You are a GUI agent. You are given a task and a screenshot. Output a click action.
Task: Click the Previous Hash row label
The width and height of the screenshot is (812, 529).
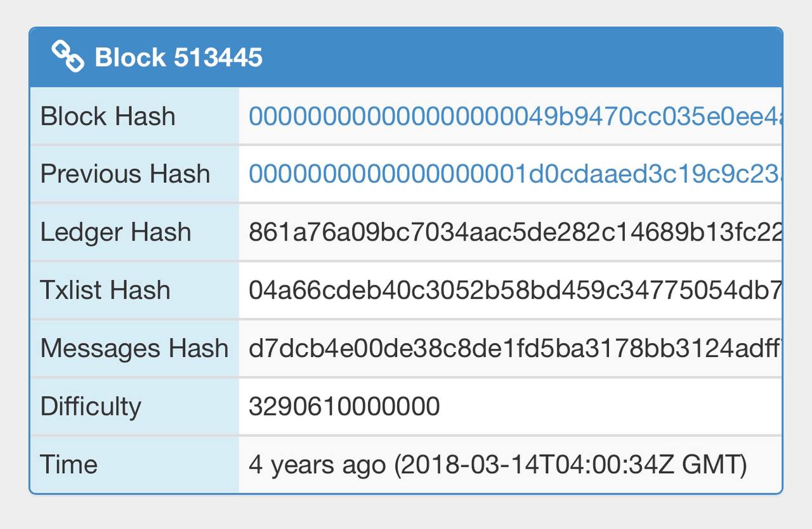pos(125,174)
